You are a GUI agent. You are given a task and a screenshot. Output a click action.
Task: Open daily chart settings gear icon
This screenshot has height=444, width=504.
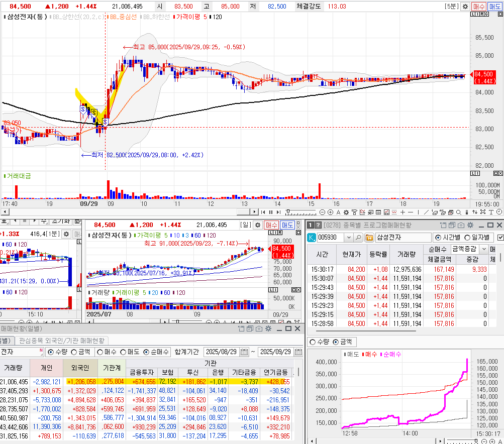click(257, 225)
